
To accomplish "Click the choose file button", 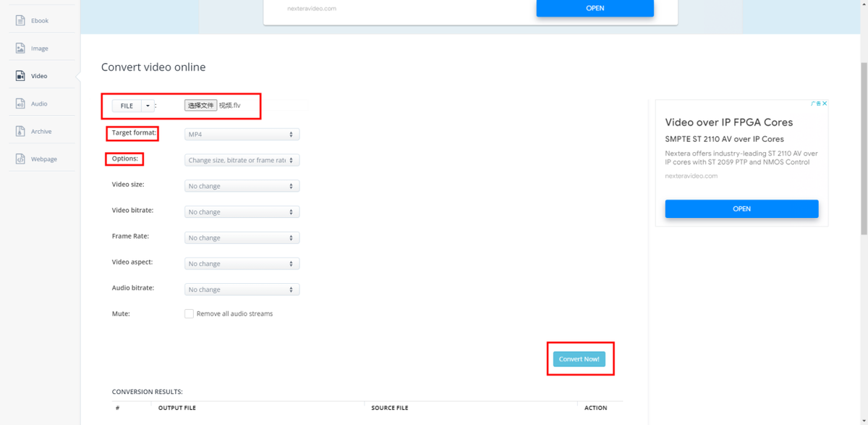I will click(200, 106).
